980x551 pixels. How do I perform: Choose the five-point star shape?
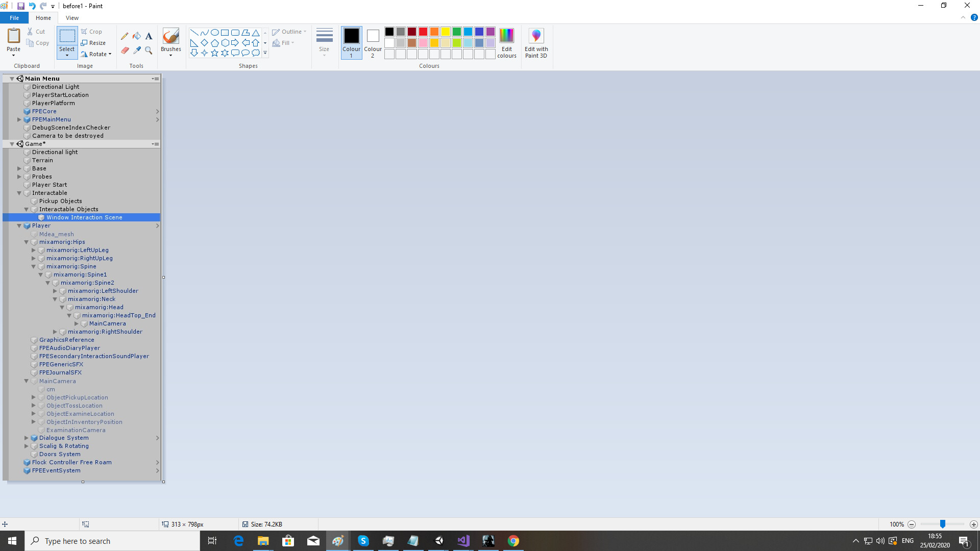tap(214, 53)
